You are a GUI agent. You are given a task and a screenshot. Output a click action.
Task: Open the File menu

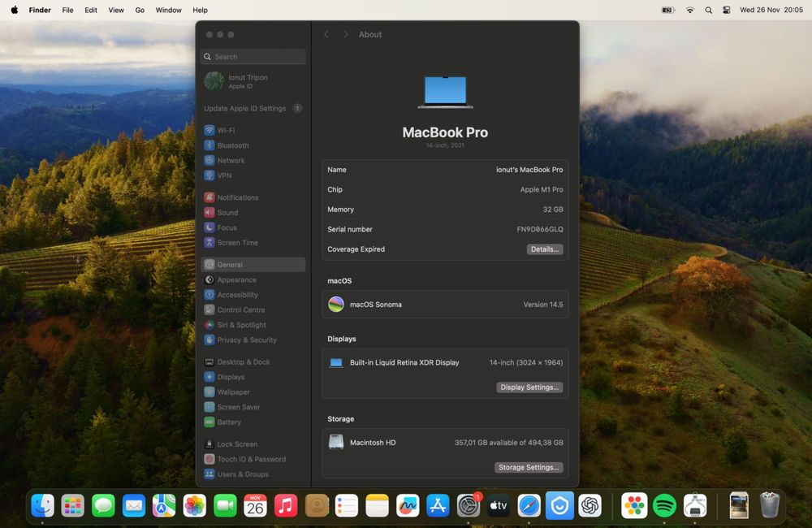pyautogui.click(x=68, y=10)
